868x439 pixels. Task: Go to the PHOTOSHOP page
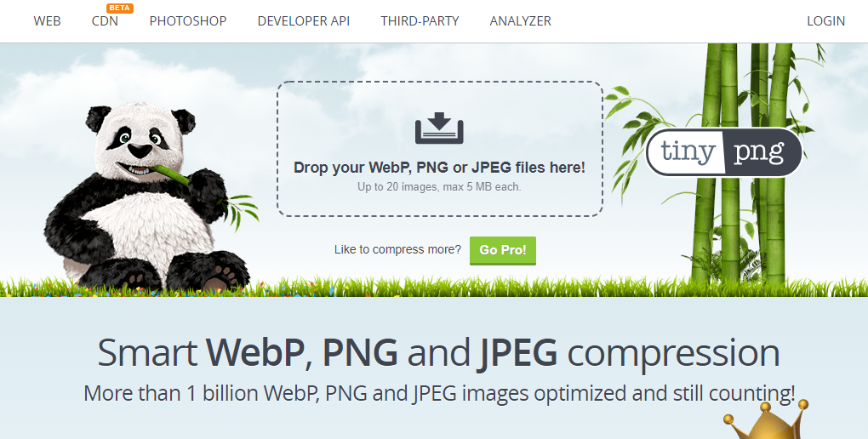(x=188, y=21)
